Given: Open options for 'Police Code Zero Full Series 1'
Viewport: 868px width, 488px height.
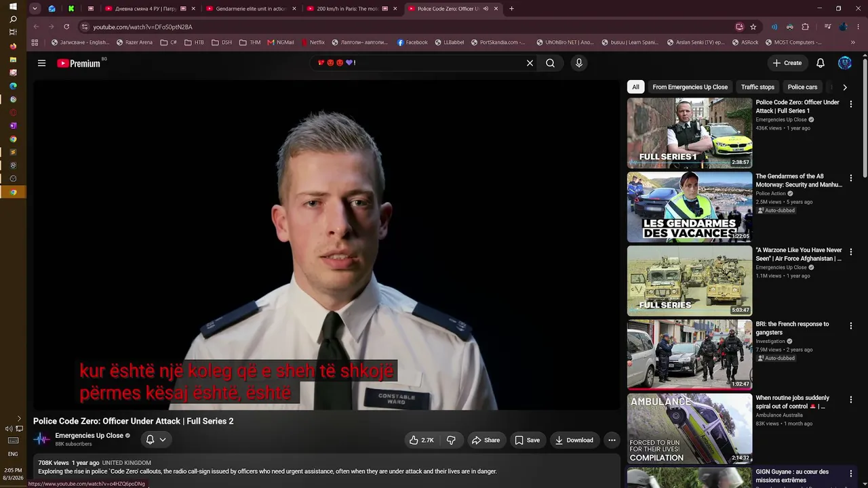Looking at the screenshot, I should point(851,104).
